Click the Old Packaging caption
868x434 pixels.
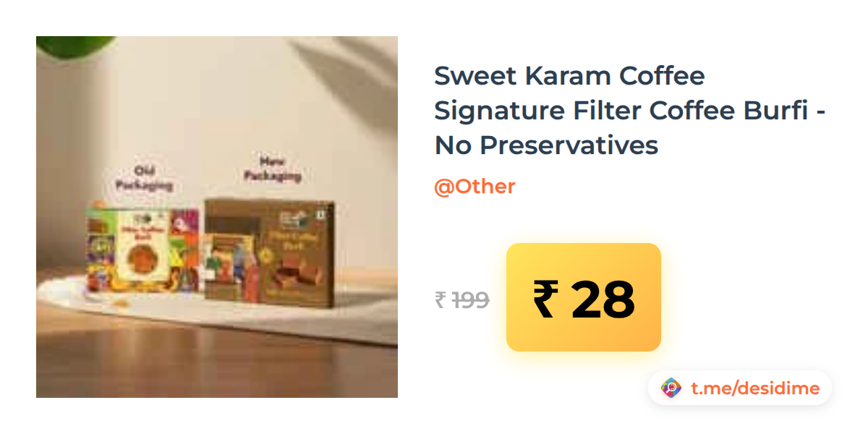point(145,178)
